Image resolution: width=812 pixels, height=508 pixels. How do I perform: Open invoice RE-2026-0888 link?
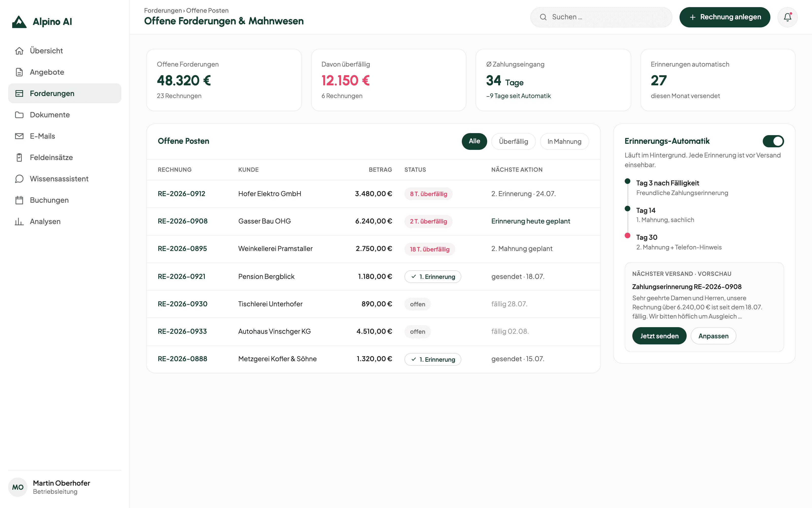click(x=182, y=359)
